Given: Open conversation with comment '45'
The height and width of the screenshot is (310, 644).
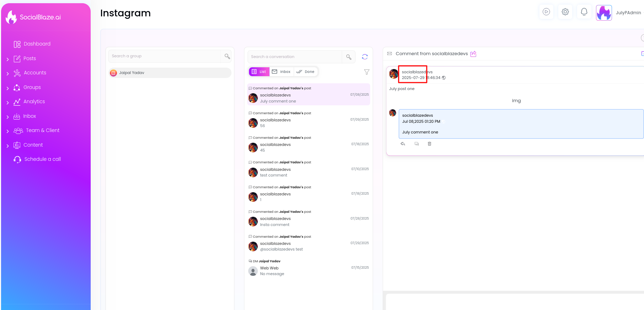Looking at the screenshot, I should click(x=309, y=144).
